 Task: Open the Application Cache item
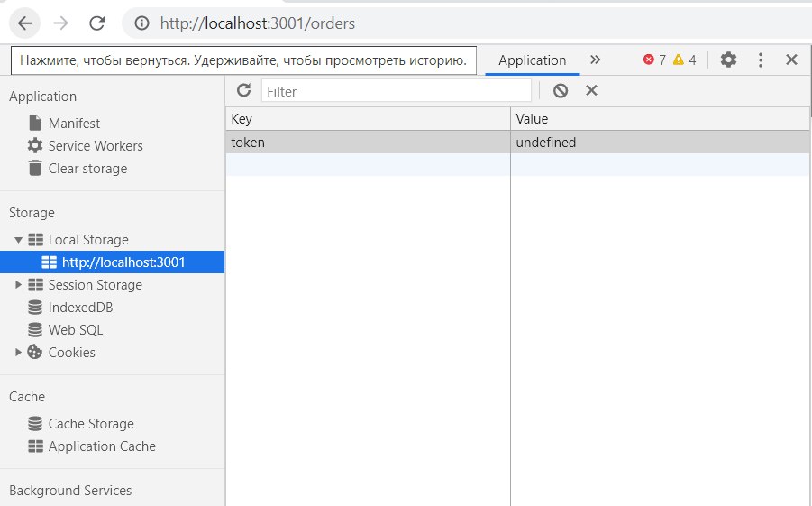pos(102,446)
